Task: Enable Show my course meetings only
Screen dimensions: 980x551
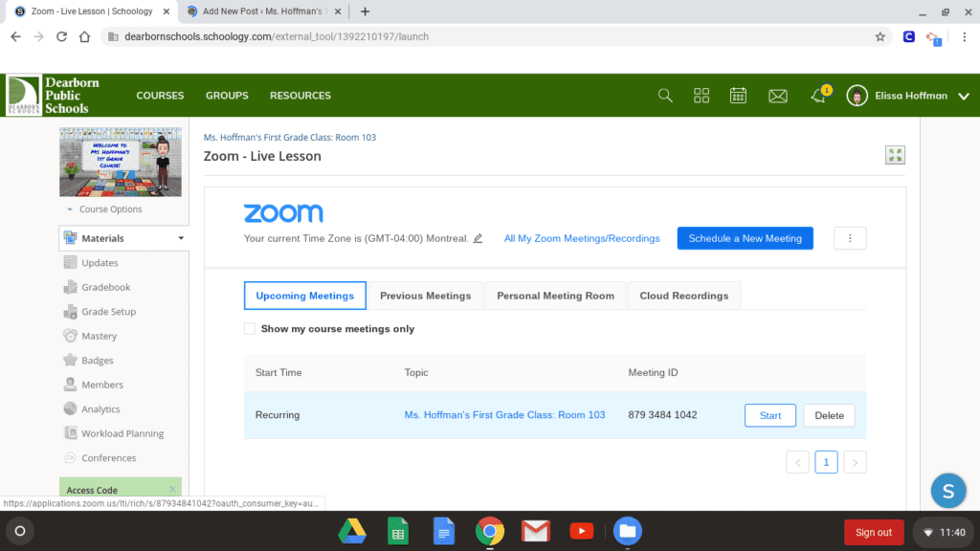Action: click(x=250, y=329)
